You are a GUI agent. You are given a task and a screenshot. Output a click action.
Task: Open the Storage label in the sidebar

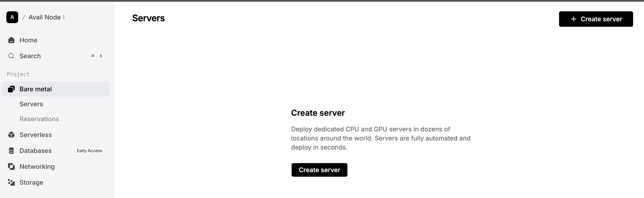31,182
